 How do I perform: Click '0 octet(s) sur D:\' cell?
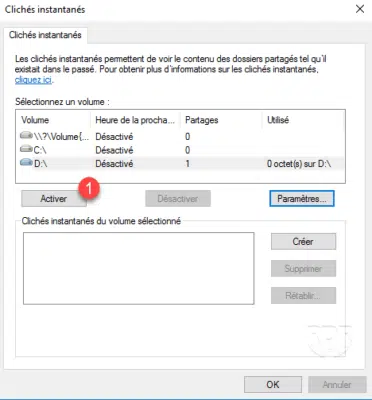click(x=299, y=164)
